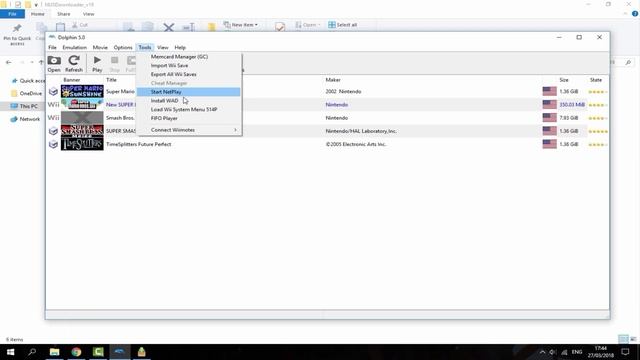Sort by Title column header

click(x=111, y=80)
